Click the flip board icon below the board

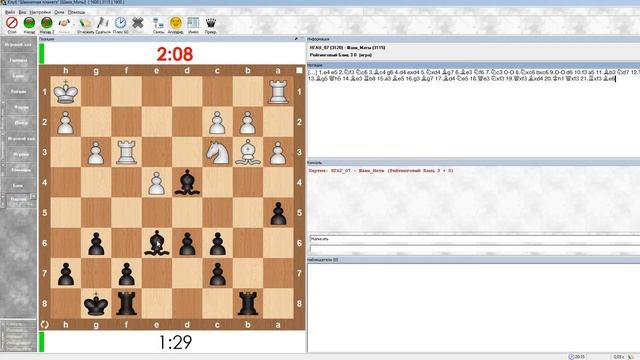[44, 324]
